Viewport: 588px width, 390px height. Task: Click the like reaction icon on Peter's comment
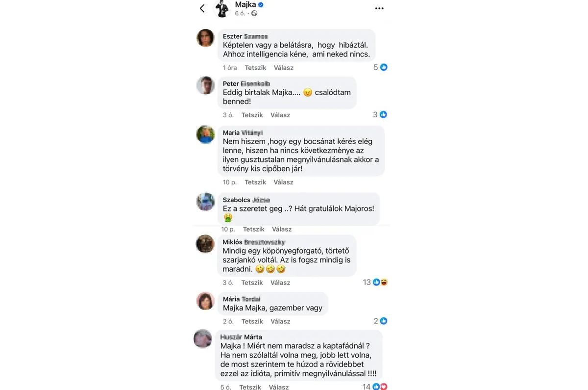click(383, 115)
